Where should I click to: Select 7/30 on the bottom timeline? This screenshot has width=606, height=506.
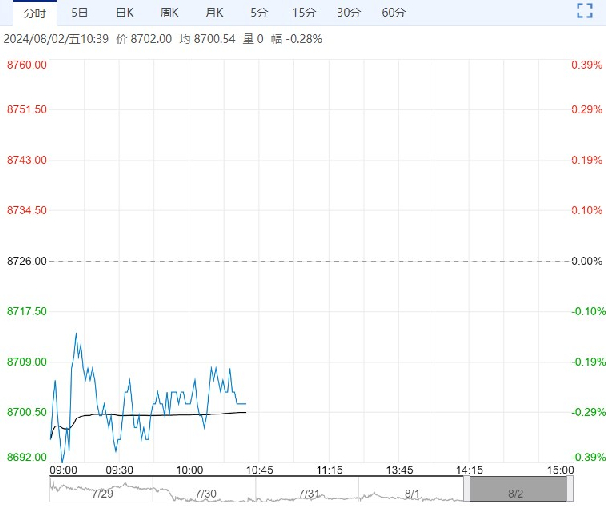[206, 493]
